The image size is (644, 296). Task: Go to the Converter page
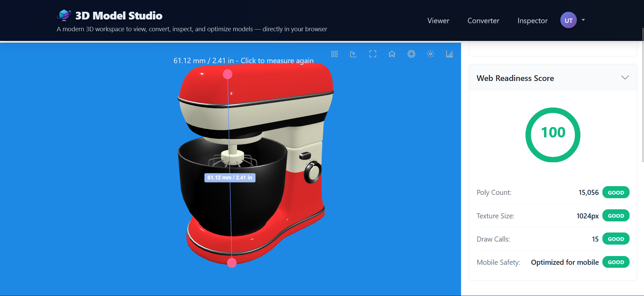pyautogui.click(x=483, y=20)
